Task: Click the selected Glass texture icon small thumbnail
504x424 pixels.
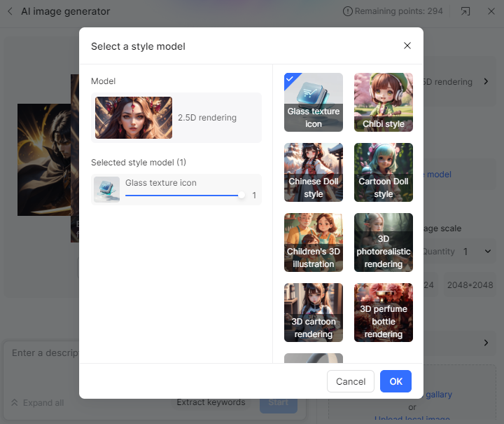Action: pos(106,189)
